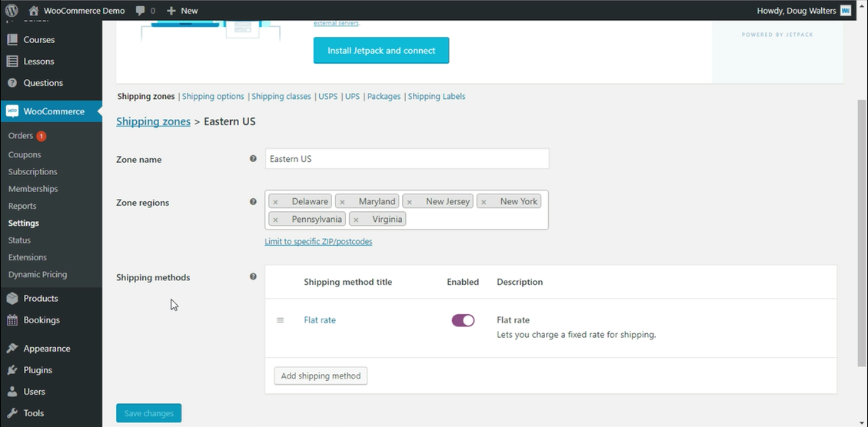Click the Users person icon
This screenshot has height=427, width=868.
(12, 392)
